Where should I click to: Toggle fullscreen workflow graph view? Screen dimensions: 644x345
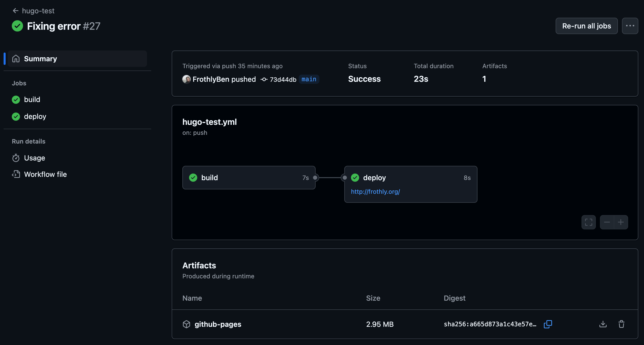(589, 222)
